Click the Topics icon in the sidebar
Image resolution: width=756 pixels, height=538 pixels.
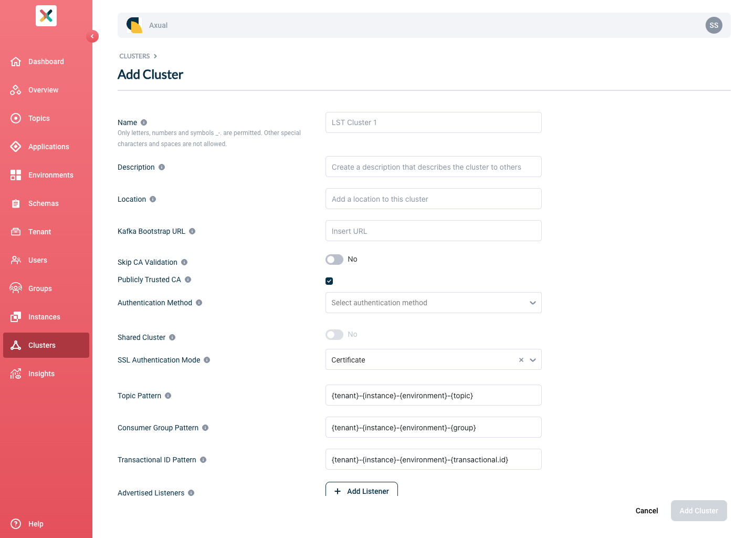(x=16, y=118)
